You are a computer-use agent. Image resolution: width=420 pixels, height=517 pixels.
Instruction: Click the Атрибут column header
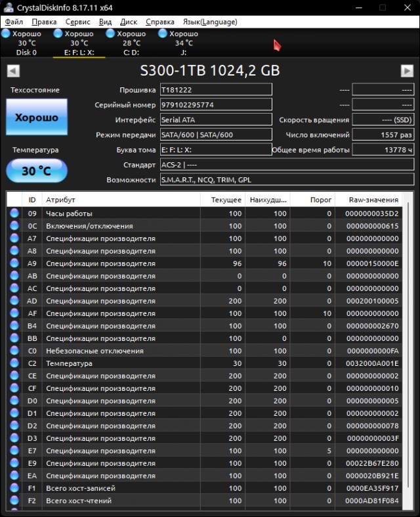pyautogui.click(x=121, y=200)
